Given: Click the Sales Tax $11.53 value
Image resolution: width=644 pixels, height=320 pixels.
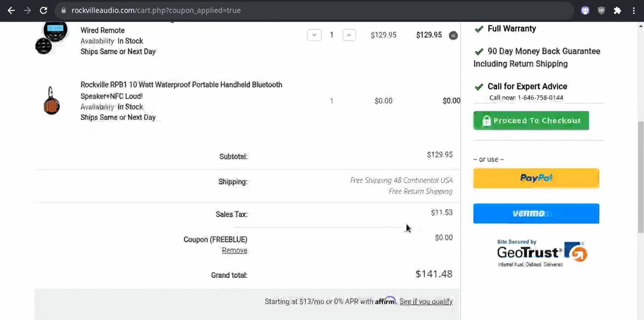Looking at the screenshot, I should (x=442, y=212).
